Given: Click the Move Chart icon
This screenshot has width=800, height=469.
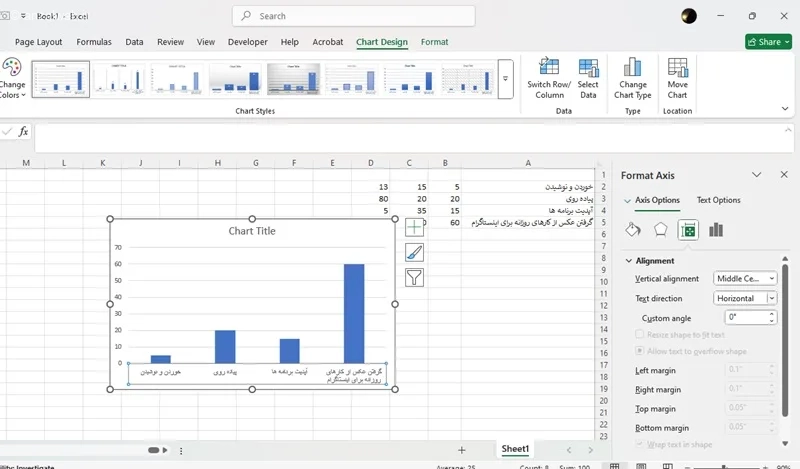Looking at the screenshot, I should coord(677,68).
